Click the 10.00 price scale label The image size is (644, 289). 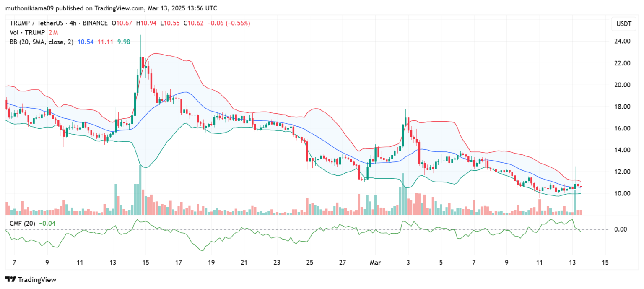click(x=623, y=193)
